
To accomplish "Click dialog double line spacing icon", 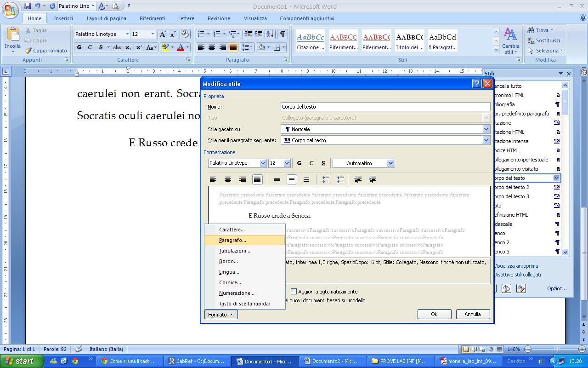I will tap(306, 179).
